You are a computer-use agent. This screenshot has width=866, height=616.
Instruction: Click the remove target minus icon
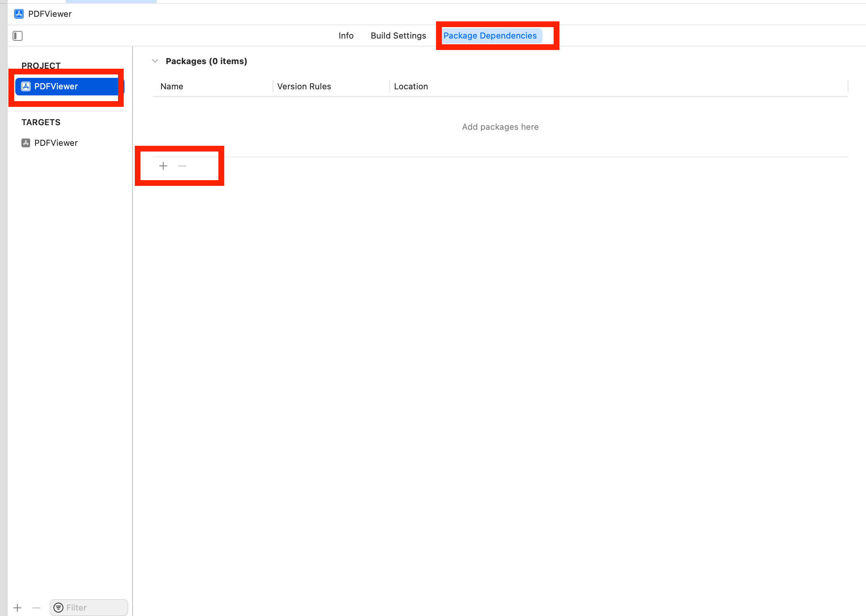[37, 608]
